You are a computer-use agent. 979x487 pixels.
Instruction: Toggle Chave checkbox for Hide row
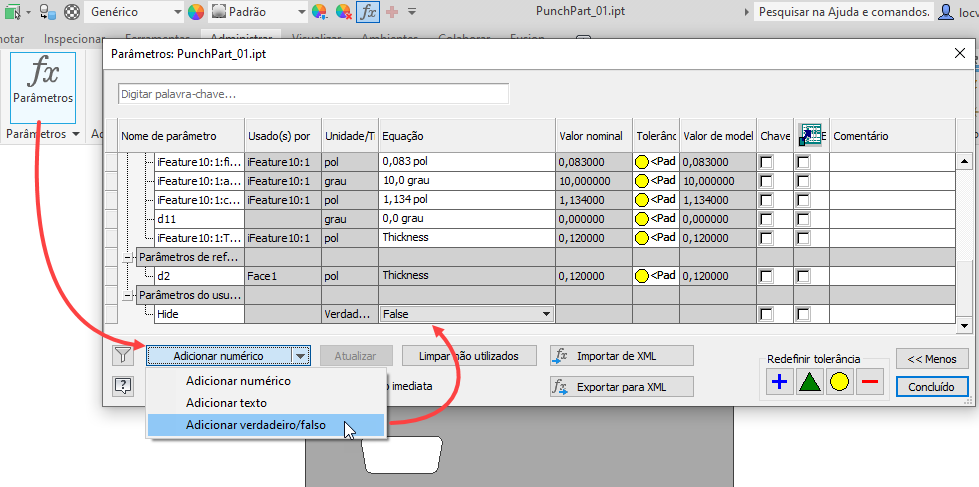[x=765, y=315]
